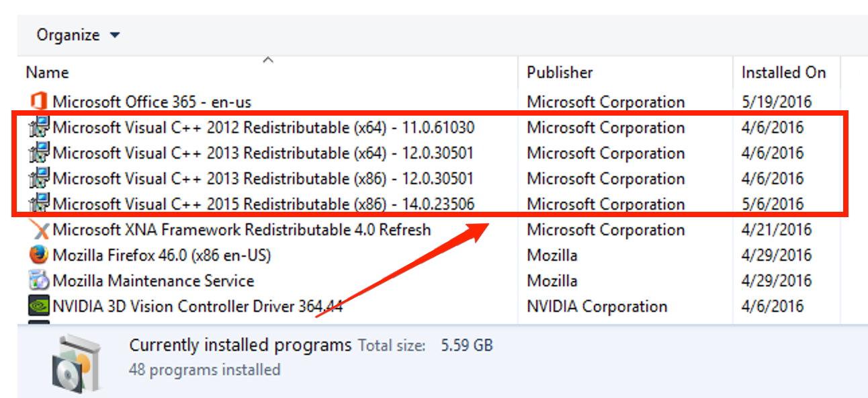Click 4/6/2016 date in NVIDIA row
This screenshot has height=398, width=868.
tap(772, 307)
